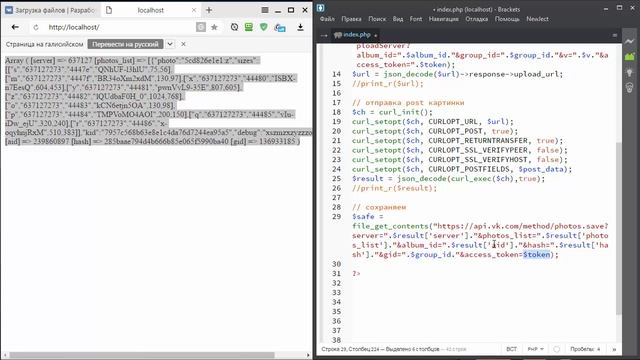Close the localhost tab
Image resolution: width=640 pixels, height=360 pixels.
tap(194, 10)
